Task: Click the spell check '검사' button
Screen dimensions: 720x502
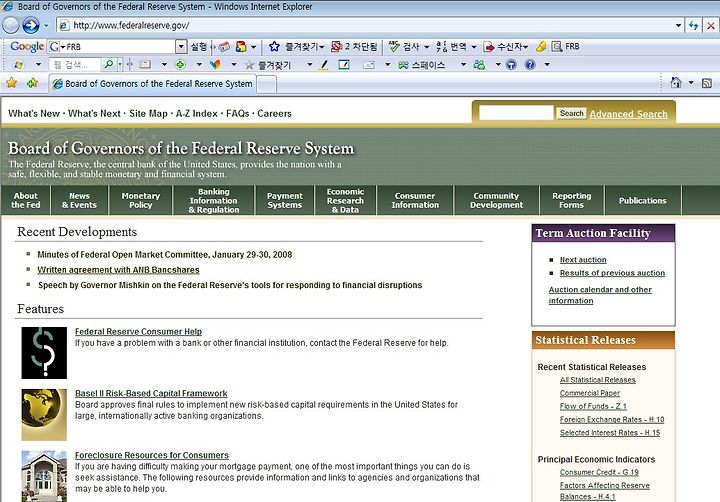Action: [404, 46]
